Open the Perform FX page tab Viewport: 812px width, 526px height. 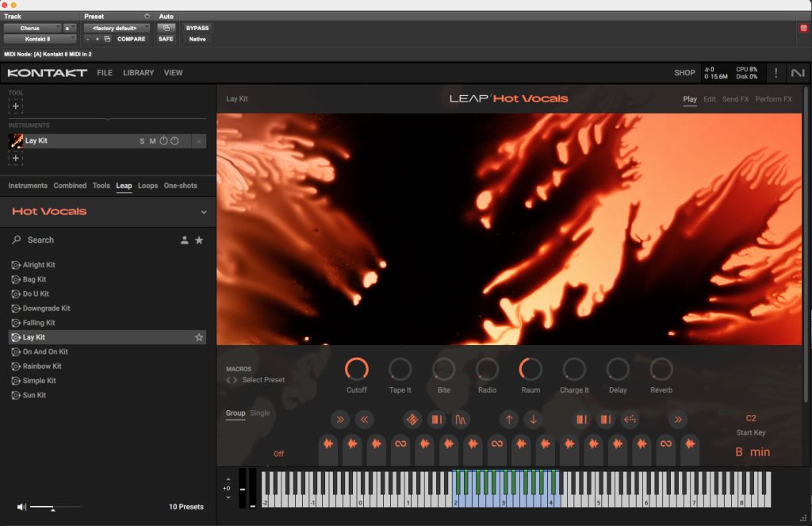[x=773, y=99]
